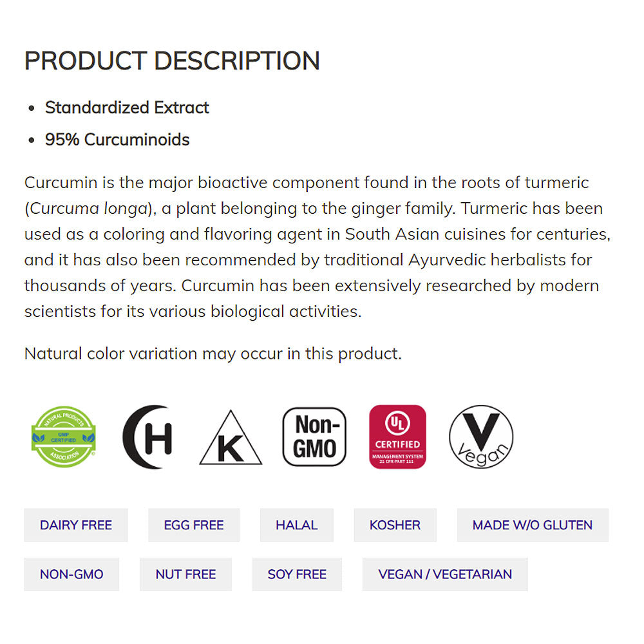Select the DAIRY FREE tag

pos(76,525)
